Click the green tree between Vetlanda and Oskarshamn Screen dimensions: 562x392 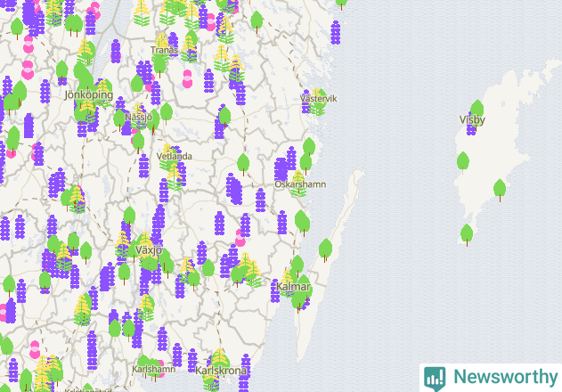point(243,164)
